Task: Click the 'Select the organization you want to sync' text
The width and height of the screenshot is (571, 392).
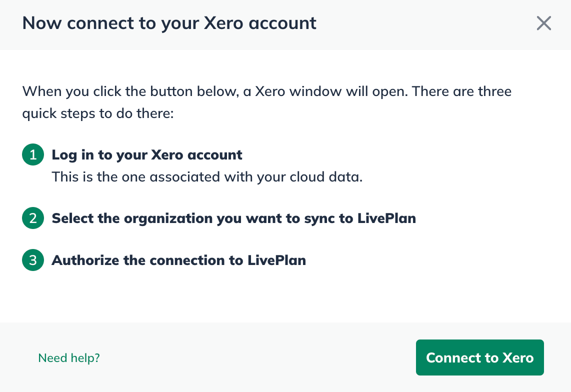Action: tap(233, 218)
